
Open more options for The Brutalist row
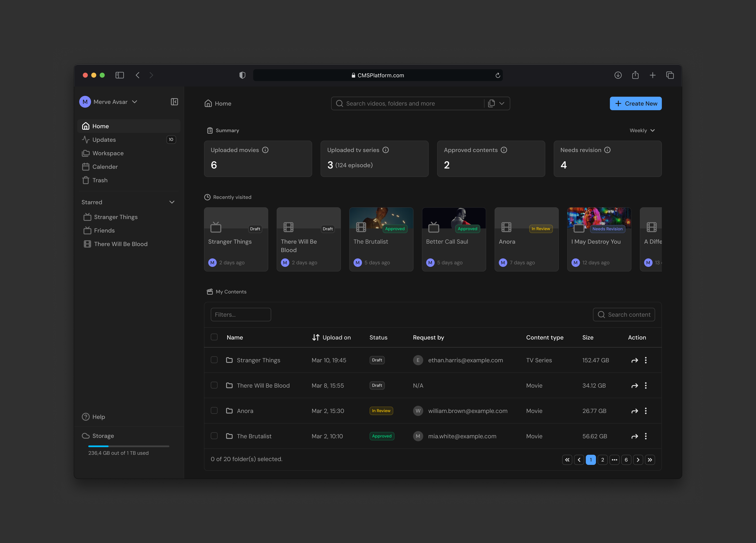646,436
